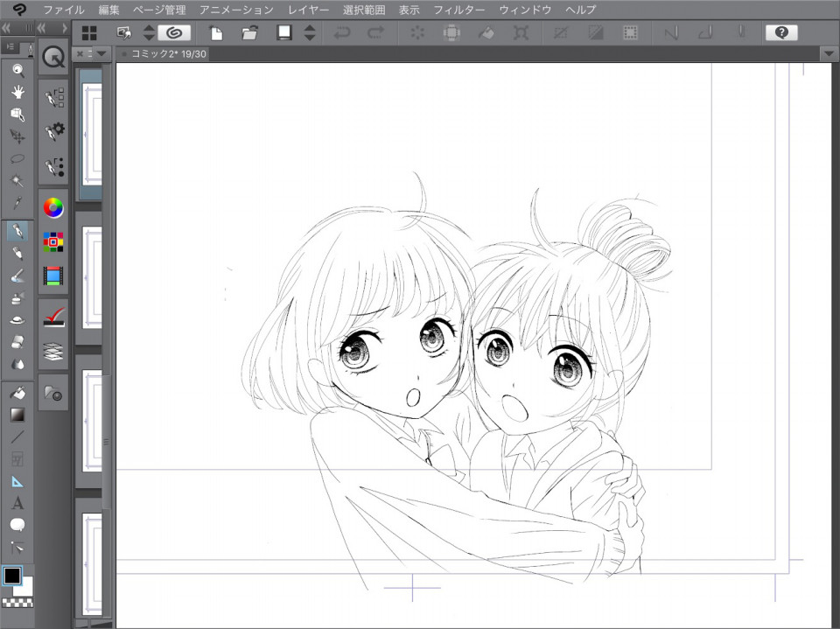840x629 pixels.
Task: Select the Balloon tool
Action: [17, 525]
